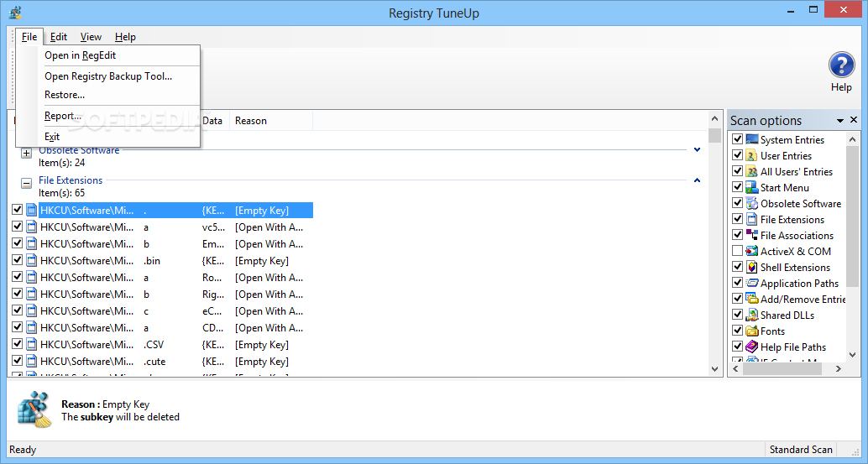The image size is (868, 464).
Task: Choose Open in RegEdit
Action: 108,55
